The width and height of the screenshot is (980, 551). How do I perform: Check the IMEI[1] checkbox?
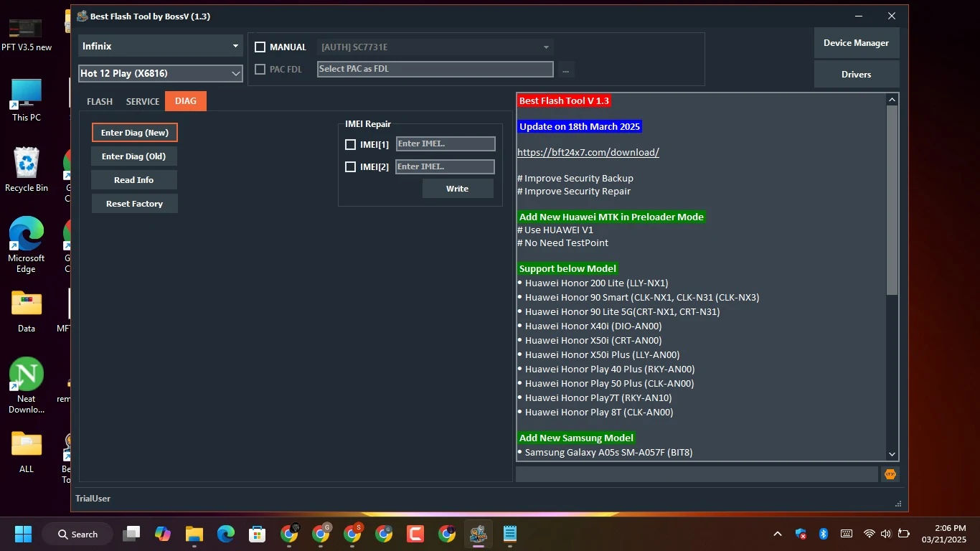click(350, 144)
